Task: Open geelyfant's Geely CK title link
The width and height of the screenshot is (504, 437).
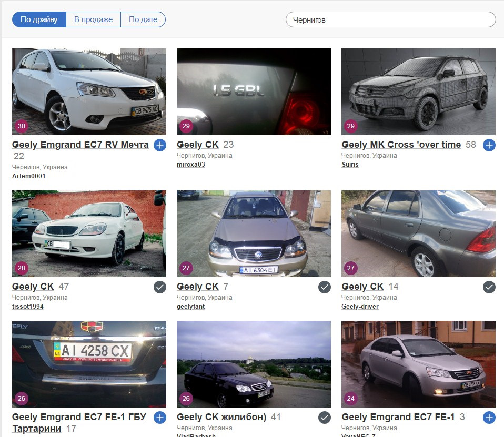Action: [x=198, y=287]
